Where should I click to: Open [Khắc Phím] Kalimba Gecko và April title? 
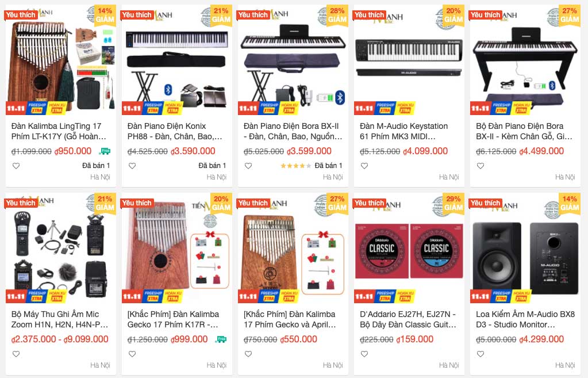click(x=290, y=319)
